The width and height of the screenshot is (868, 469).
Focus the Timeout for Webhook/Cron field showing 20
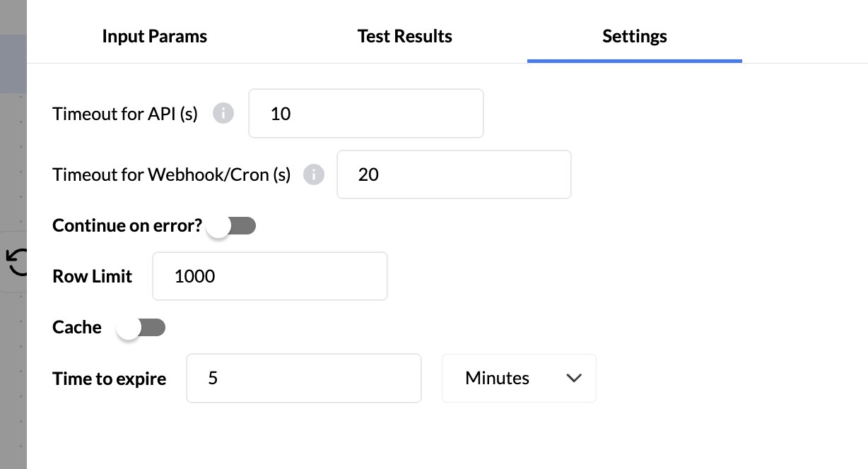click(x=453, y=174)
